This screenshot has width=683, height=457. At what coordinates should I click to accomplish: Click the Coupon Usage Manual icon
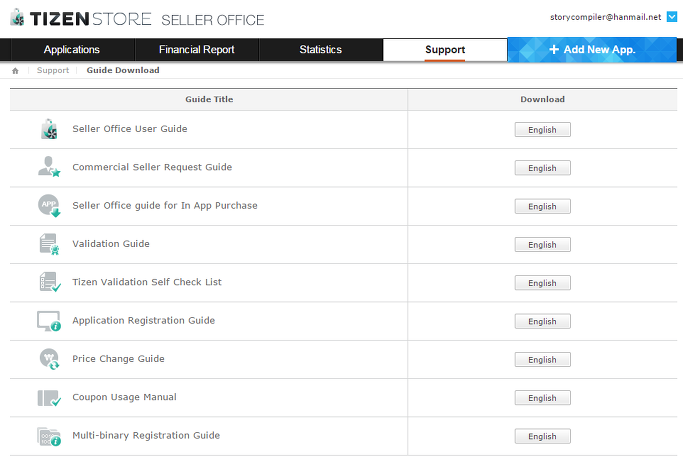[x=49, y=398]
